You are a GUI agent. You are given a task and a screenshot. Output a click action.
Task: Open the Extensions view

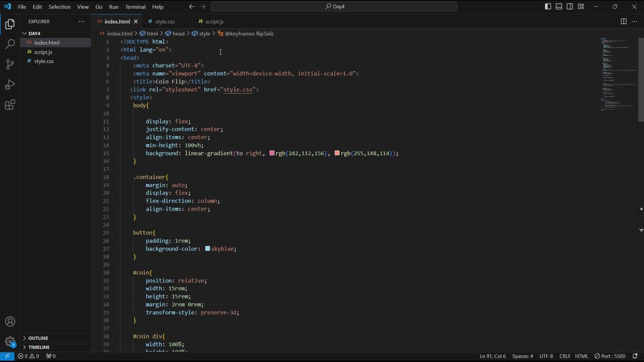tap(10, 105)
